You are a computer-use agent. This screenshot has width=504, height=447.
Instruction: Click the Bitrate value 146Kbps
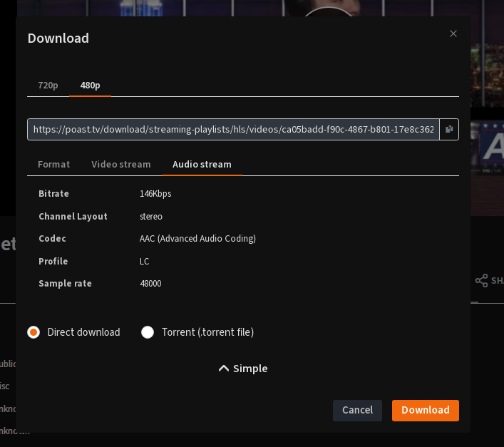155,194
